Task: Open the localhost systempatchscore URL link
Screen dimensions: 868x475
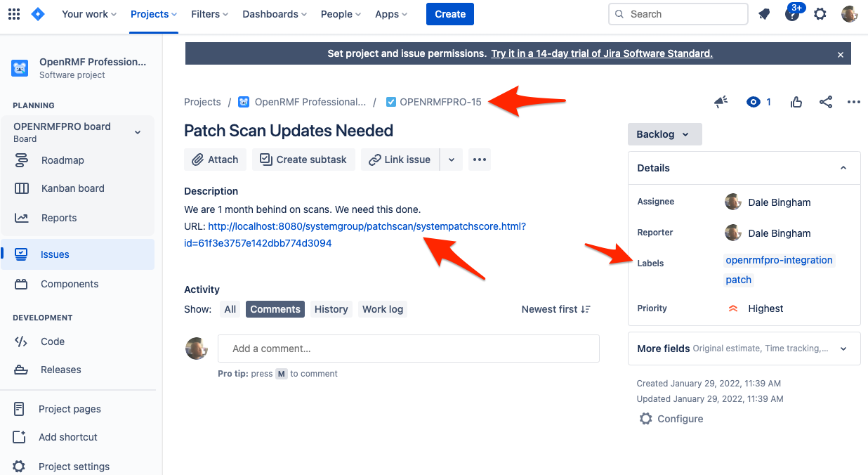Action: 367,226
